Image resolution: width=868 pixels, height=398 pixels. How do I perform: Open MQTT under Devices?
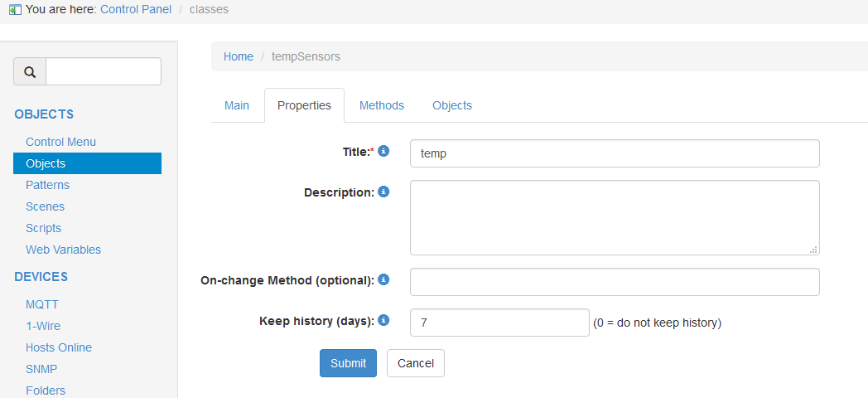(x=42, y=304)
